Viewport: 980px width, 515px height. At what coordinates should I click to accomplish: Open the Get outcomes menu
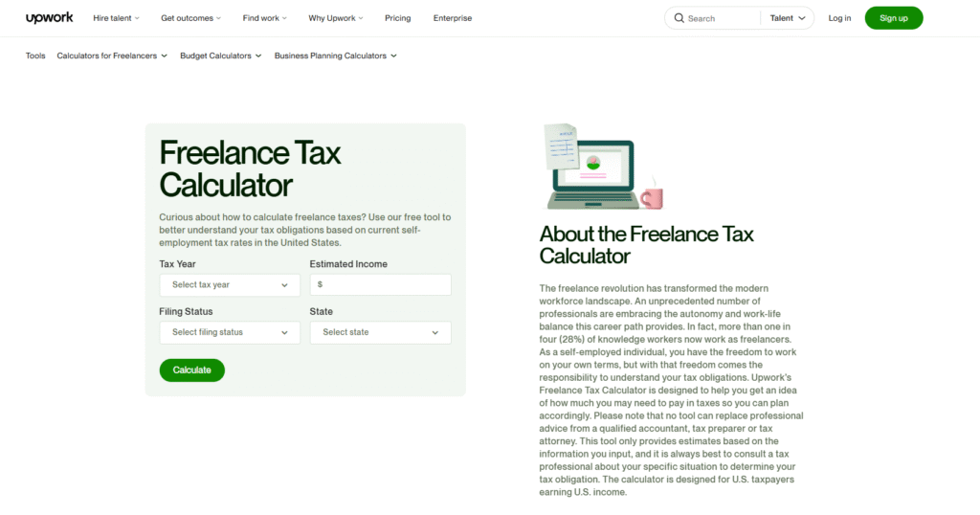coord(190,18)
